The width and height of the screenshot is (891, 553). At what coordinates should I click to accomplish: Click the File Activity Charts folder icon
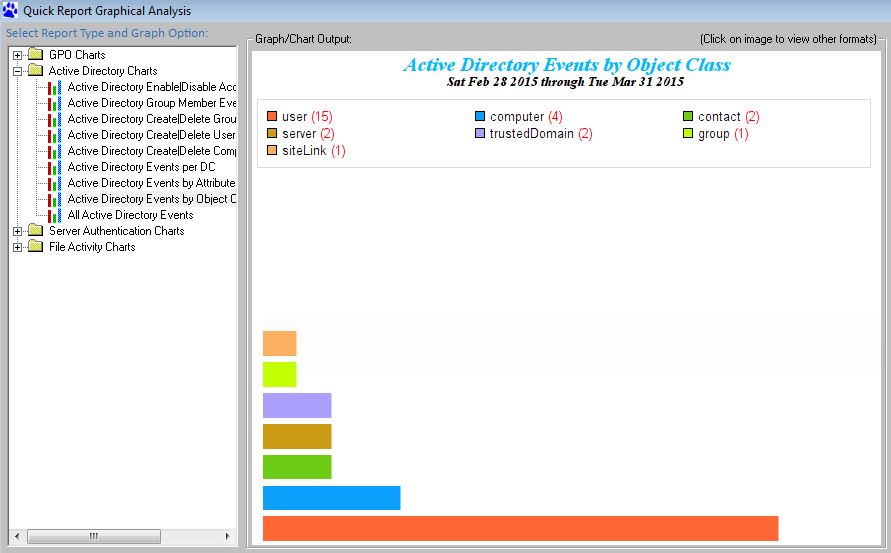[x=36, y=247]
